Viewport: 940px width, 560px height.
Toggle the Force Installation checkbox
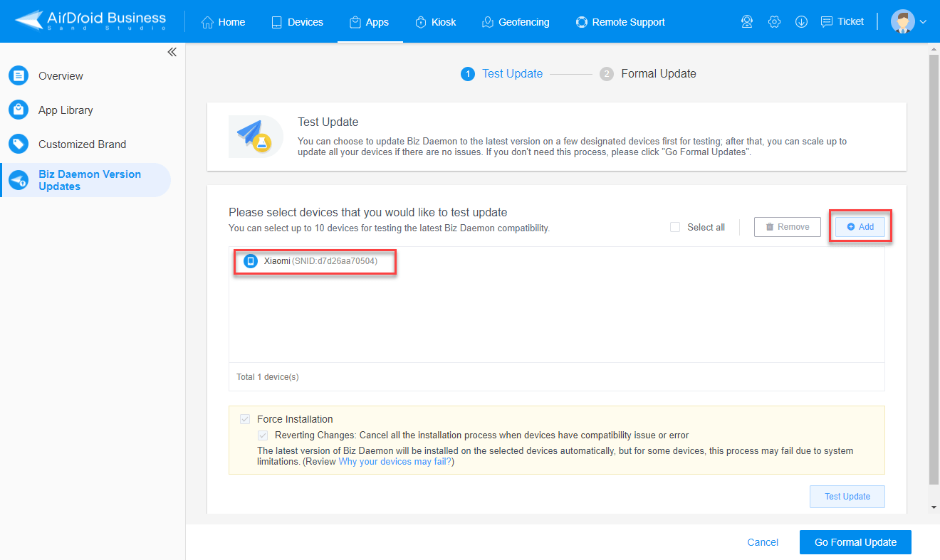[245, 419]
